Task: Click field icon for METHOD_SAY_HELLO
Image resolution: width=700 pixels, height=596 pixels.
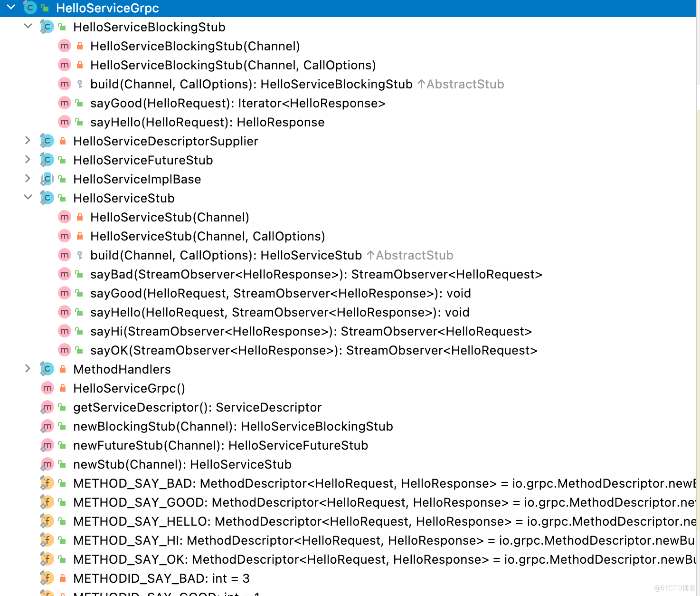Action: pyautogui.click(x=47, y=521)
